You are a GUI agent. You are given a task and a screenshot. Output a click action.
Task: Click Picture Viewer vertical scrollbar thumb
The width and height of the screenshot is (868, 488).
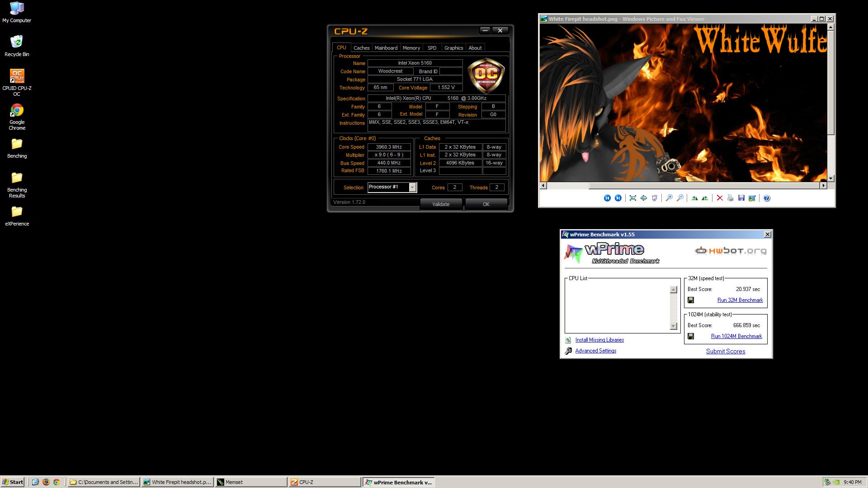[x=831, y=83]
